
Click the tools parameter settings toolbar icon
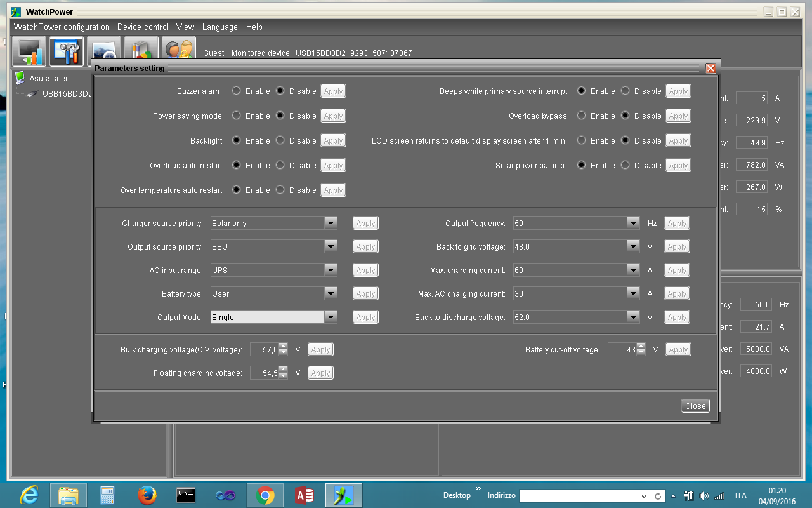point(67,51)
